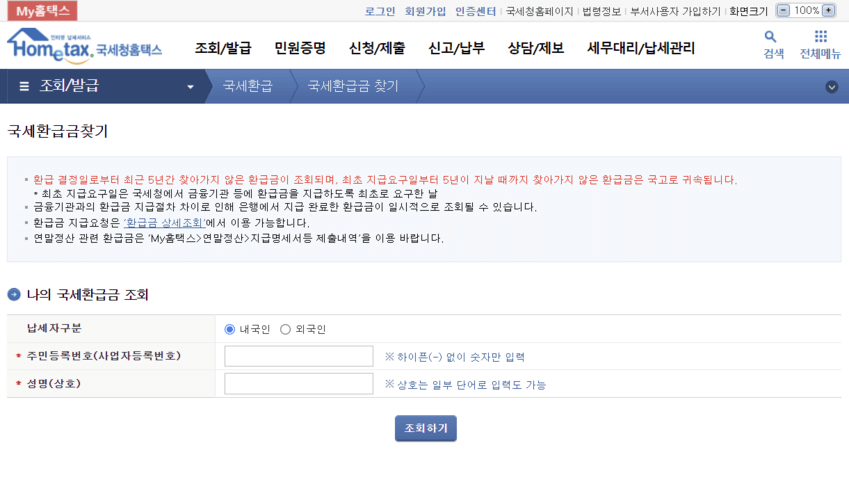Decrease screen size with minus button
This screenshot has width=849, height=489.
tap(783, 10)
